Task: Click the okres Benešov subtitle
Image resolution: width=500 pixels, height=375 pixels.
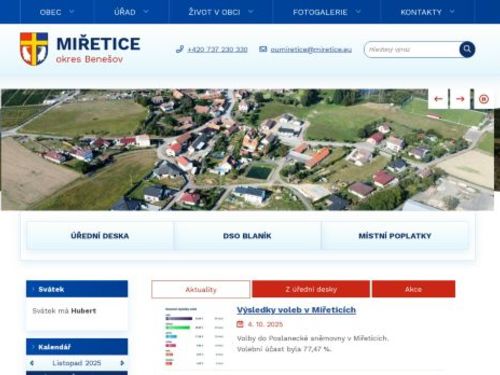Action: point(89,59)
